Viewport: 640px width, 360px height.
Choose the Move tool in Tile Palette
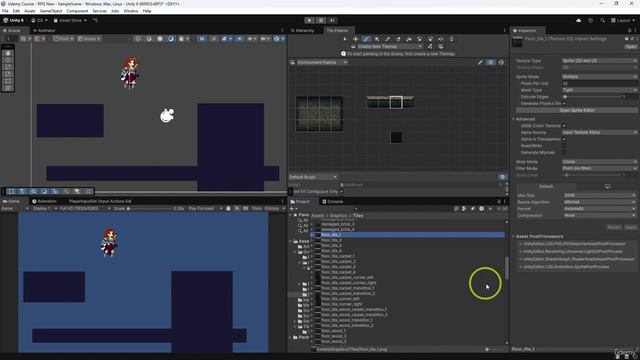click(356, 39)
